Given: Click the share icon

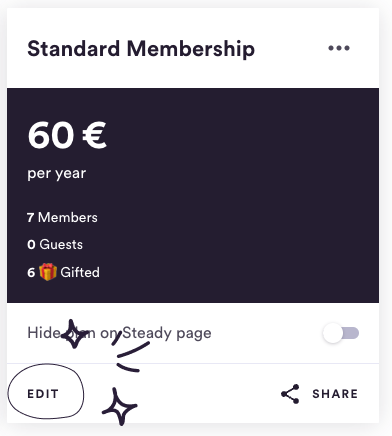Looking at the screenshot, I should tap(290, 394).
